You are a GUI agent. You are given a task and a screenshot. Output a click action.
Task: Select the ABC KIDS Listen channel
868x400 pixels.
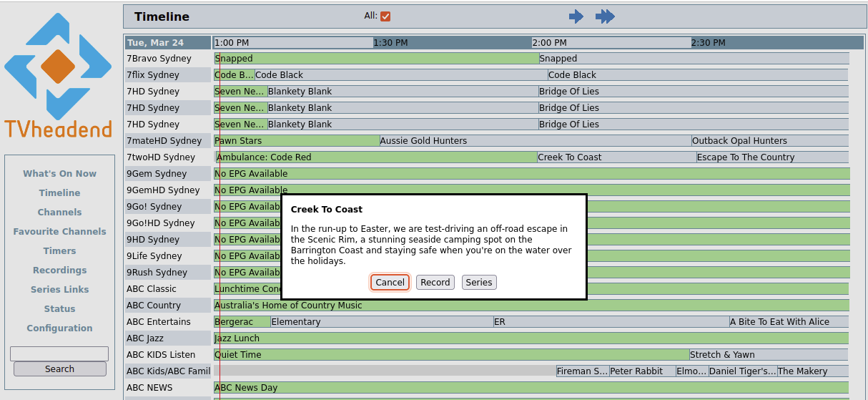point(168,355)
